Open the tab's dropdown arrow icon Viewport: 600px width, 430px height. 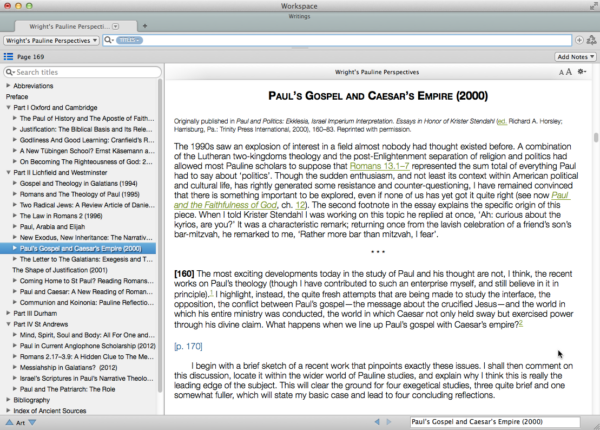(x=116, y=26)
